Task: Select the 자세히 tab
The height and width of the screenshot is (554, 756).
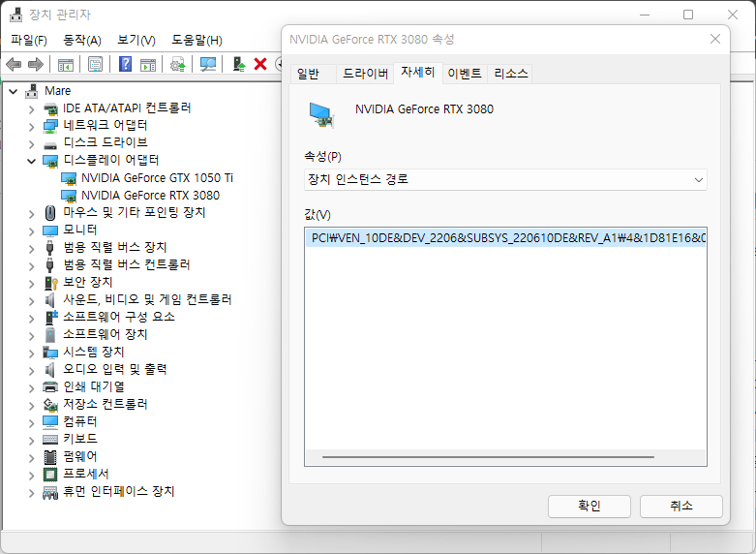Action: click(418, 73)
